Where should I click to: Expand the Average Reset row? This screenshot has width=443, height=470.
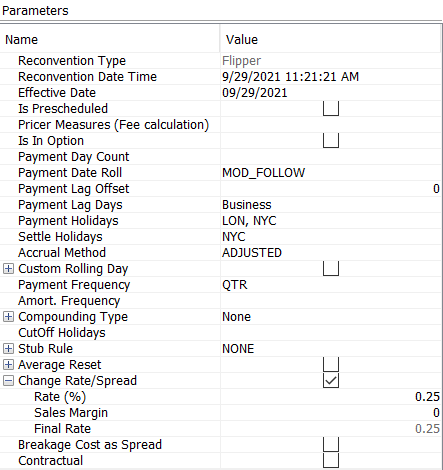8,365
